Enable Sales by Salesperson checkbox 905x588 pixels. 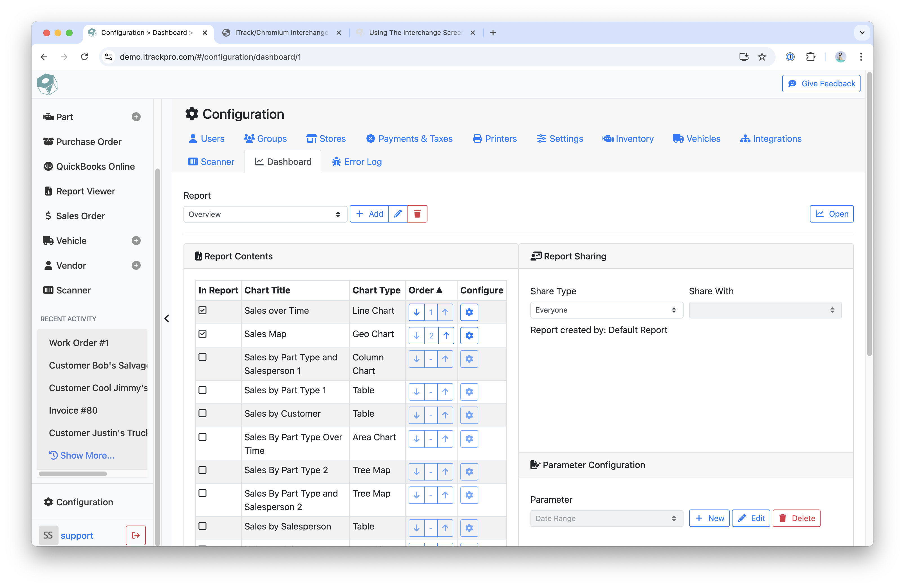click(203, 526)
